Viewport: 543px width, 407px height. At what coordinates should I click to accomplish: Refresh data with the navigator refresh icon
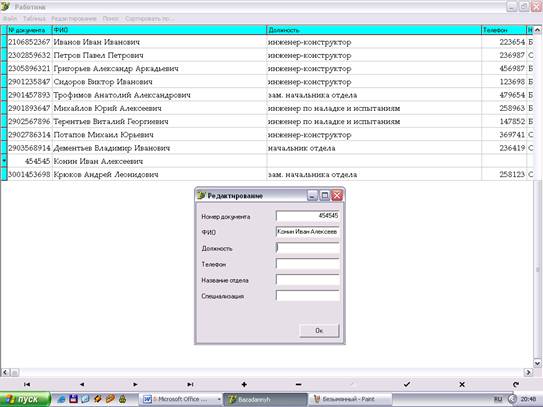pos(516,384)
